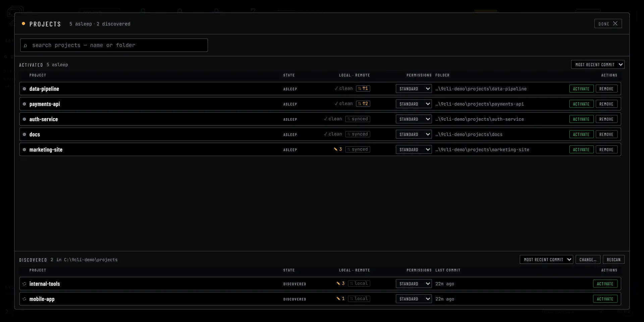Image resolution: width=644 pixels, height=322 pixels.
Task: Click the 1 change pencil on mobile-app
Action: click(x=340, y=299)
